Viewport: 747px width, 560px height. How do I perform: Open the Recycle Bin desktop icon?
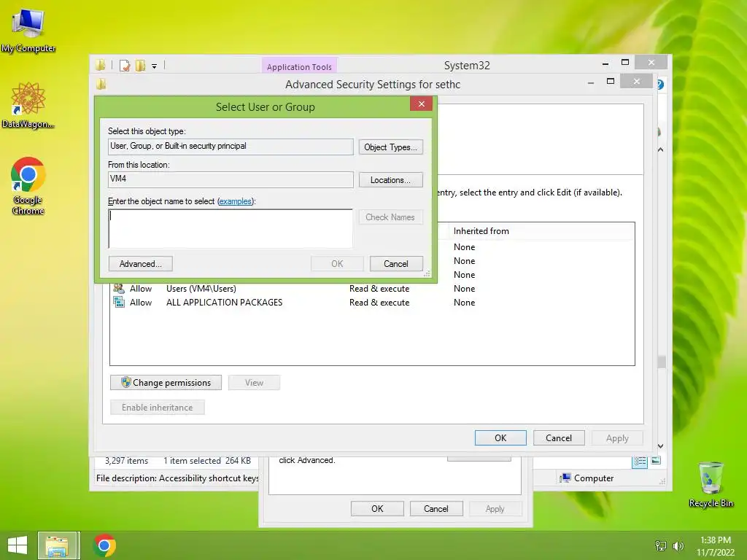coord(711,485)
